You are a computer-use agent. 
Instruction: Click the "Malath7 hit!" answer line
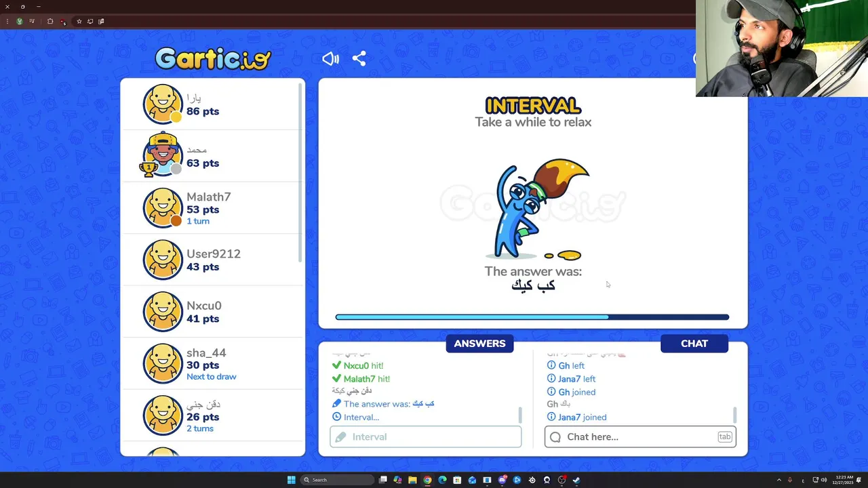click(x=361, y=379)
